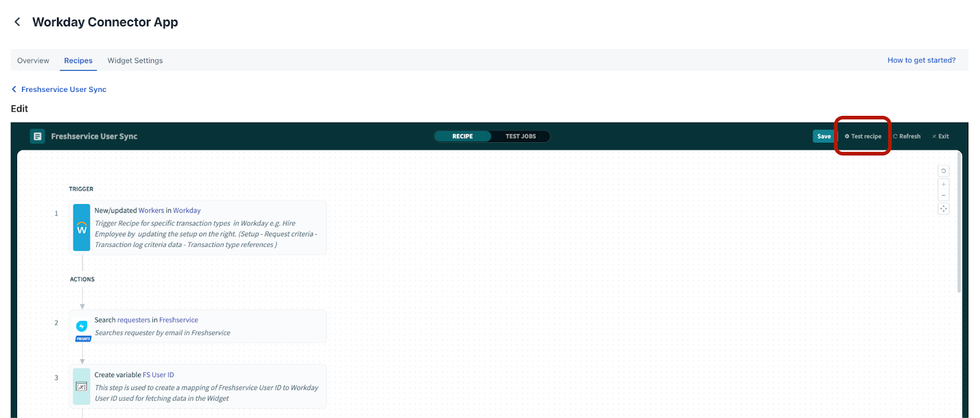This screenshot has height=418, width=980.
Task: Click the Freshservice User Sync recipe title in the header
Action: coord(94,136)
